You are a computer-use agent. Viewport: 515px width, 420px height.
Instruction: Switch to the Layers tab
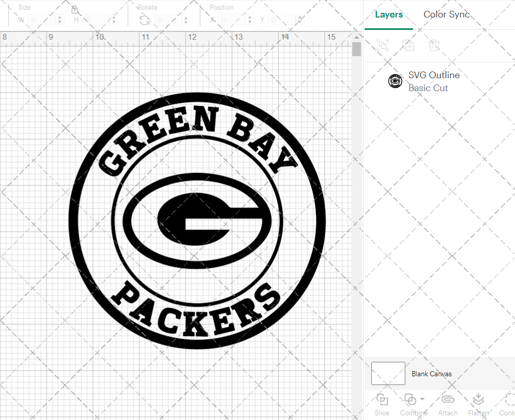pos(389,14)
